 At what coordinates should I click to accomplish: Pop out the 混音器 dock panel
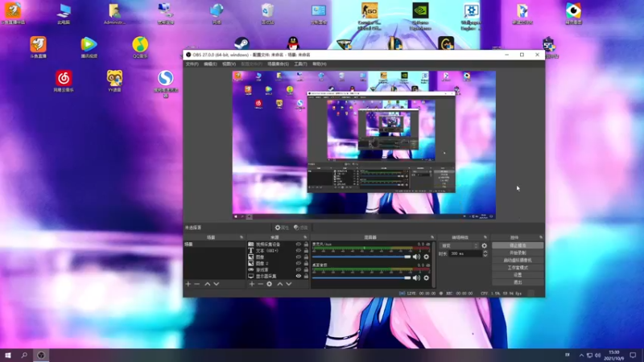[432, 237]
